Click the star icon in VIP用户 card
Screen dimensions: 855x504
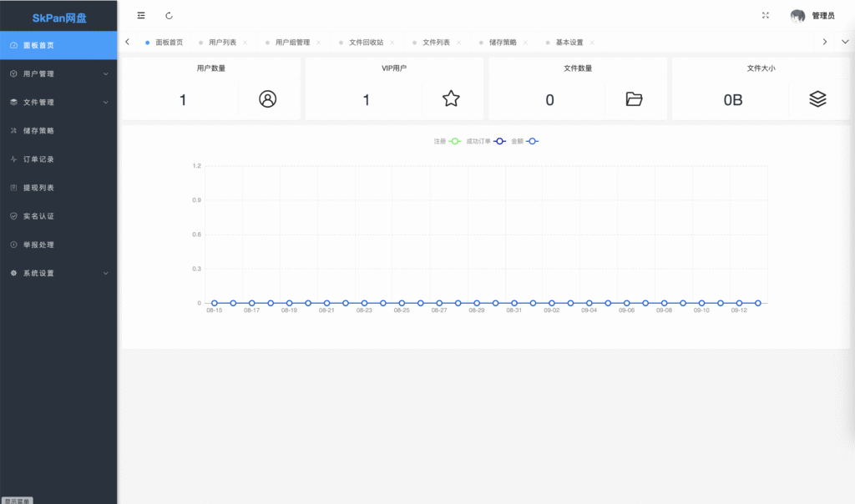(x=451, y=98)
